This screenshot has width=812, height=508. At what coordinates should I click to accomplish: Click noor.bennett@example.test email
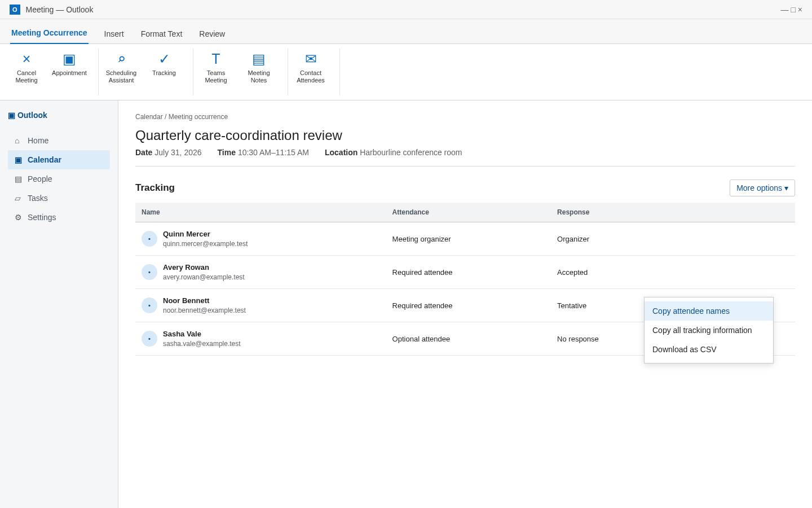[x=204, y=310]
